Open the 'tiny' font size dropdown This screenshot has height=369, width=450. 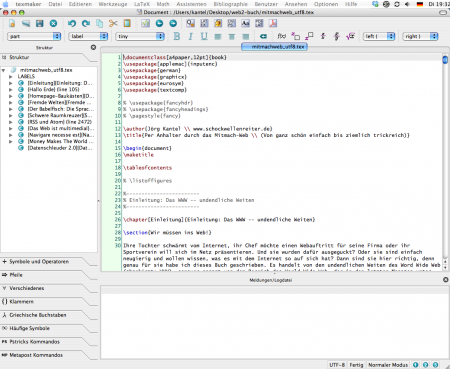[x=140, y=36]
